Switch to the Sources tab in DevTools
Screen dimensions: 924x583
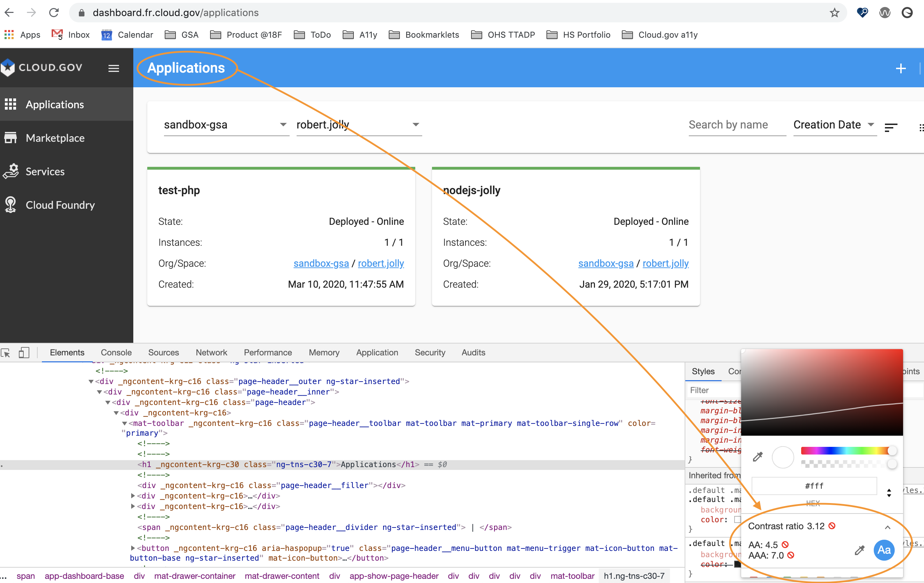click(163, 352)
